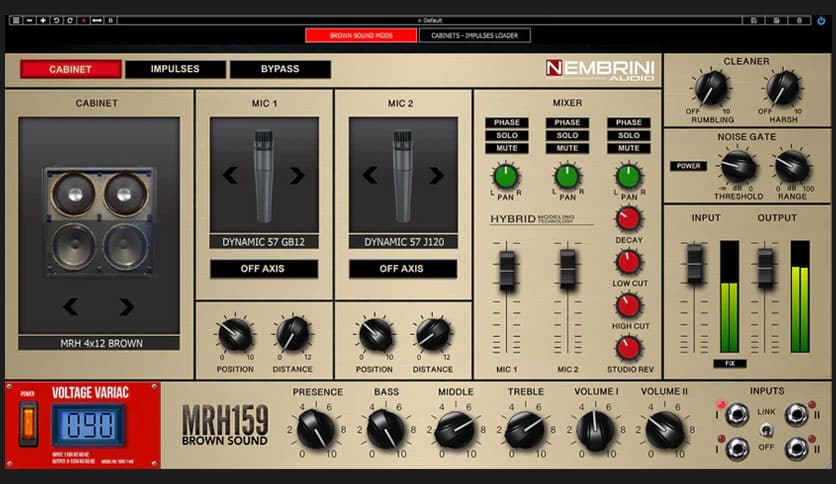Click the red STUDIO REV knob

coord(629,349)
